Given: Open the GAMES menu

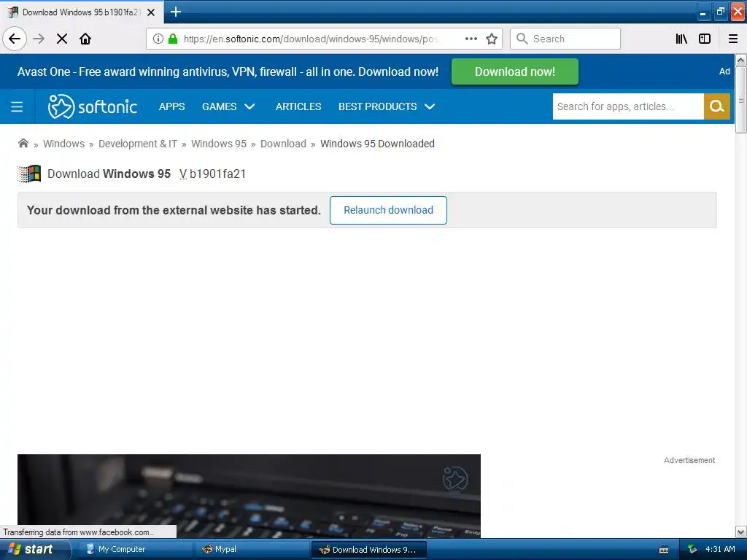Looking at the screenshot, I should coord(219,106).
